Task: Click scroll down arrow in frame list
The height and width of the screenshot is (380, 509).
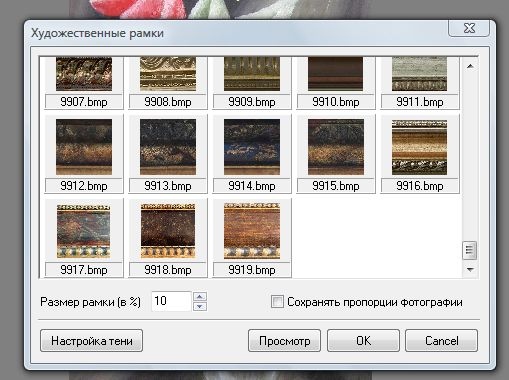Action: [x=470, y=270]
